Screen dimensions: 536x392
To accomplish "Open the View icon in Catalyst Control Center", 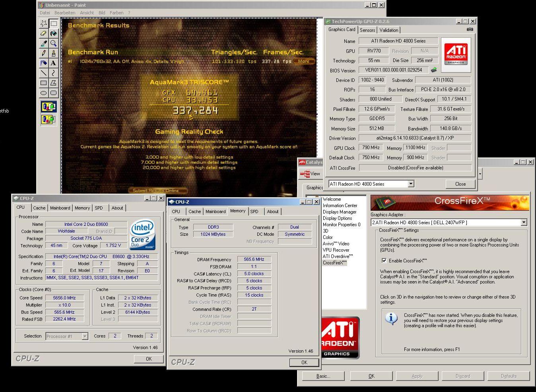I will point(310,174).
